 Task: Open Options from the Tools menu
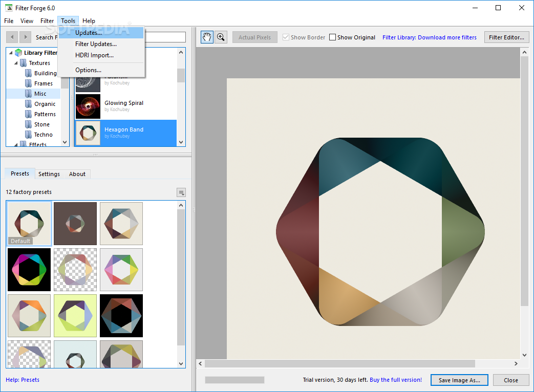point(88,70)
